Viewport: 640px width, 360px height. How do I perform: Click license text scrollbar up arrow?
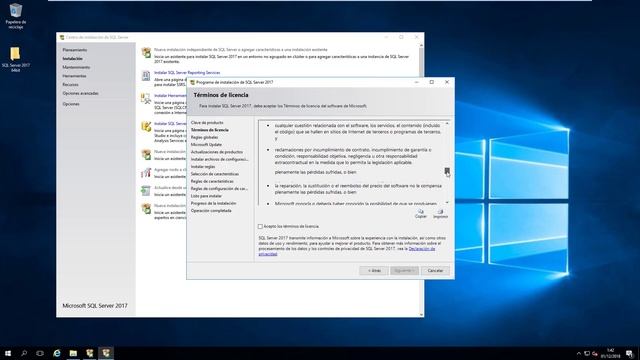tap(447, 123)
